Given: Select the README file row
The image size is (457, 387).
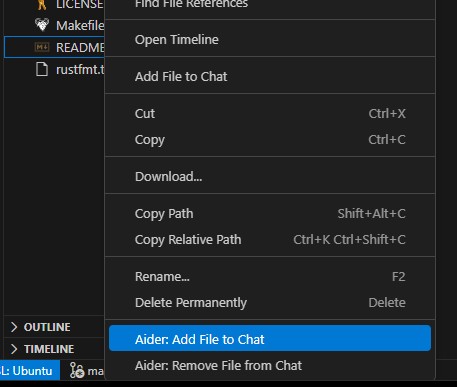Looking at the screenshot, I should (x=54, y=47).
